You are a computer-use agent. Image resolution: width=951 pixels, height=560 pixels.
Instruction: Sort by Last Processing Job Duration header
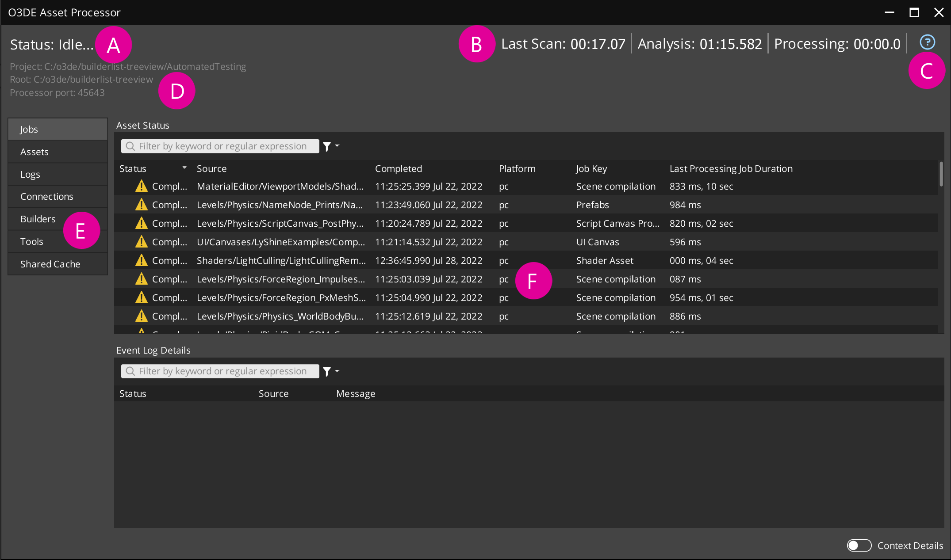pos(731,168)
